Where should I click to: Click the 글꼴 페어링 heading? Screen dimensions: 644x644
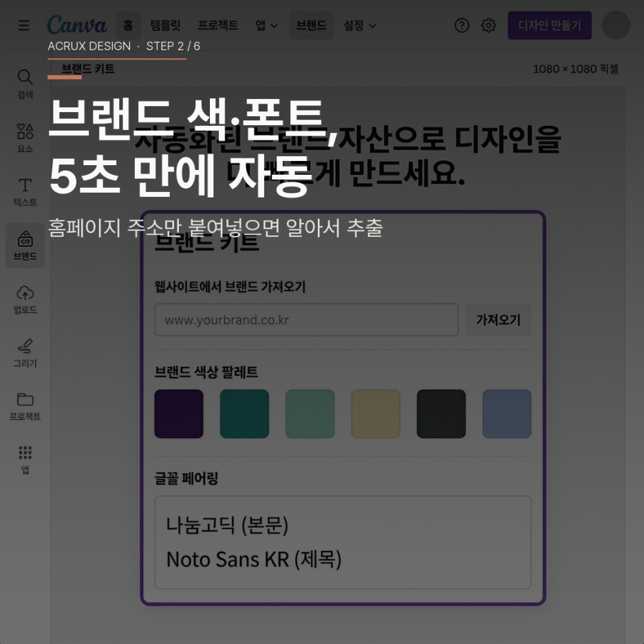[x=186, y=478]
